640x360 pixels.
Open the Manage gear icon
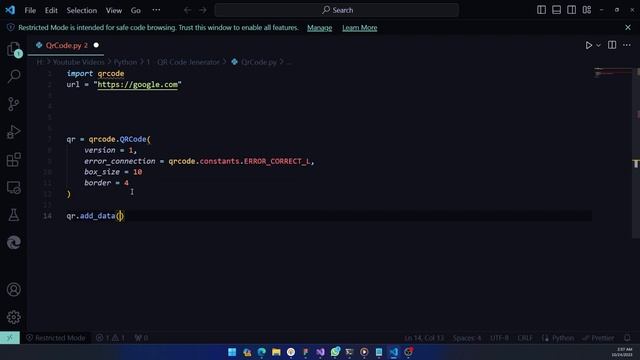coord(13,317)
